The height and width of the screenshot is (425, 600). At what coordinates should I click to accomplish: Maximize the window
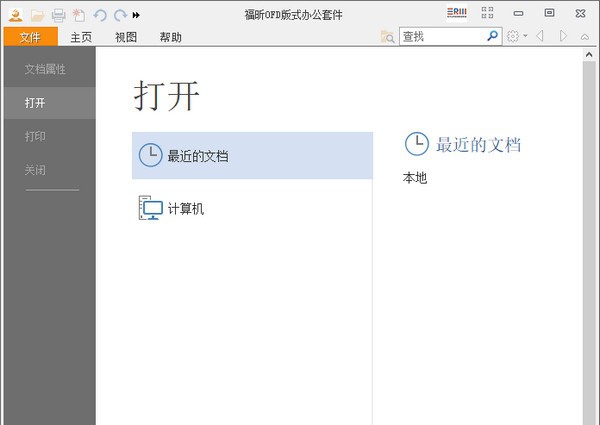click(549, 13)
